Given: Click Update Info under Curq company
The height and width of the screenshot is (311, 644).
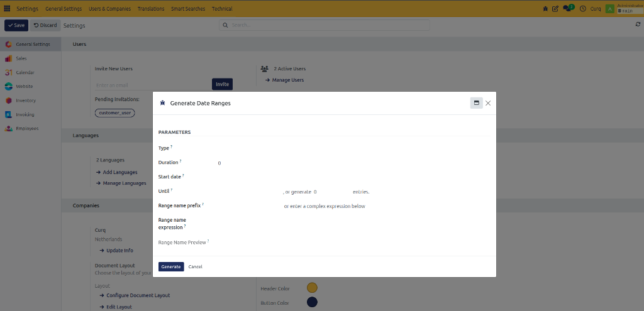Looking at the screenshot, I should (116, 250).
